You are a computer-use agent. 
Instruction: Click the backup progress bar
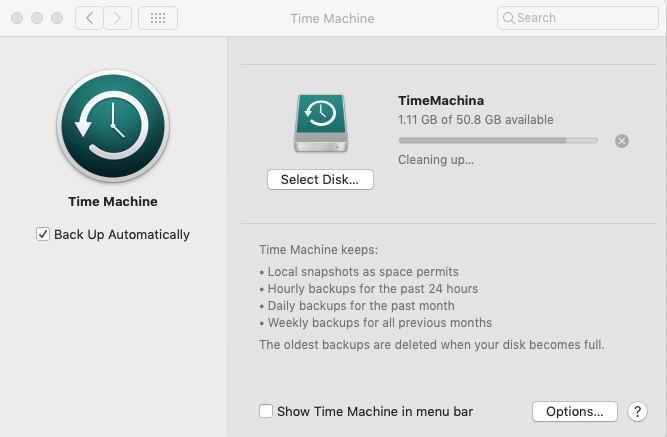click(498, 140)
